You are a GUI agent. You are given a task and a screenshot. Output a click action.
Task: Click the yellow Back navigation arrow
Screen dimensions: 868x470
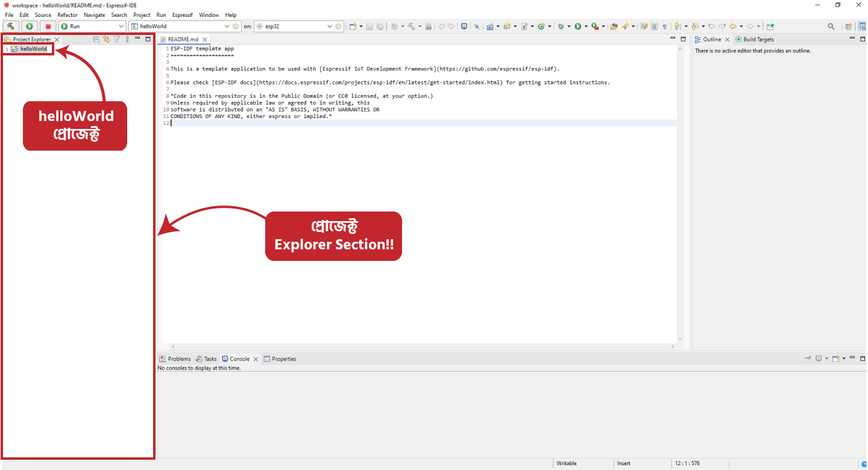733,27
